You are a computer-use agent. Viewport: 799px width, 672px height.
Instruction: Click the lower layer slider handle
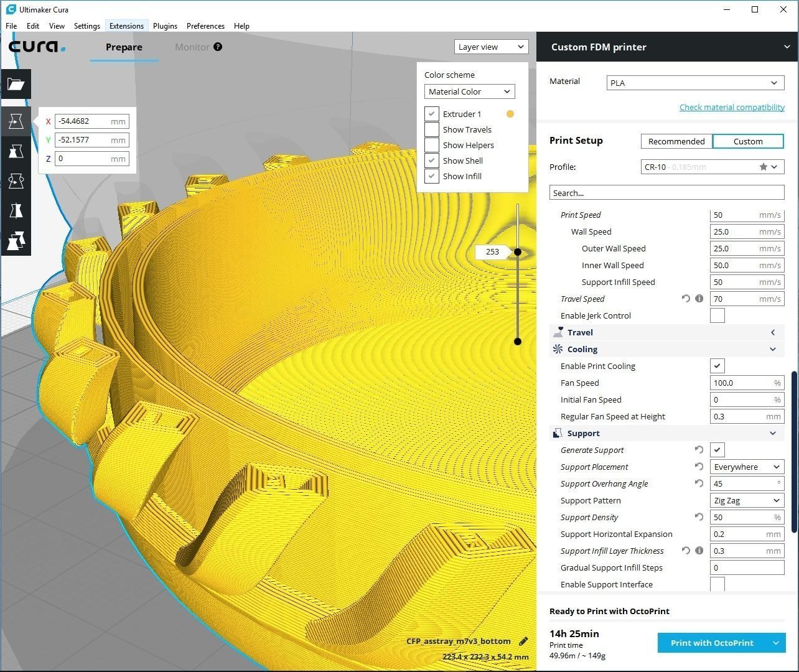tap(518, 341)
